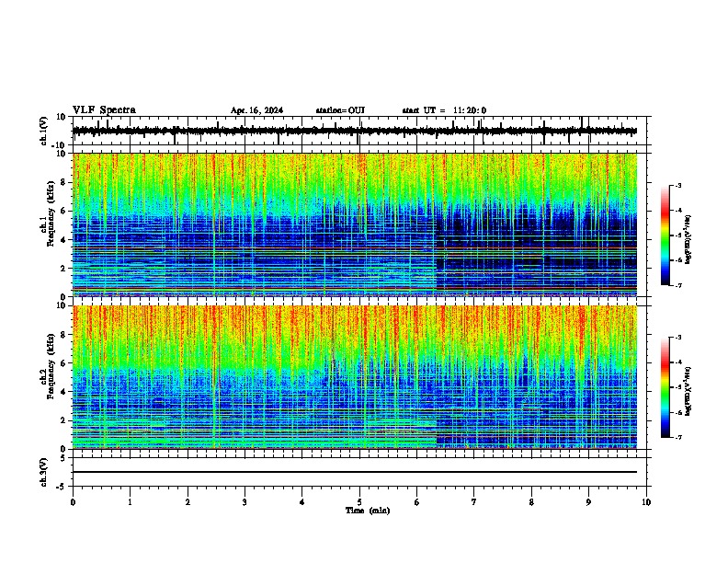The width and height of the screenshot is (728, 563).
Task: Select ch.1 "Frequency (kHz)" axis label
Action: pos(51,214)
